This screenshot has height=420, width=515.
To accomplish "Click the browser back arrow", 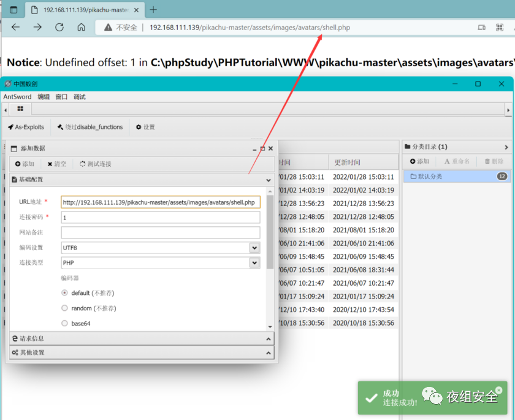I will point(15,27).
